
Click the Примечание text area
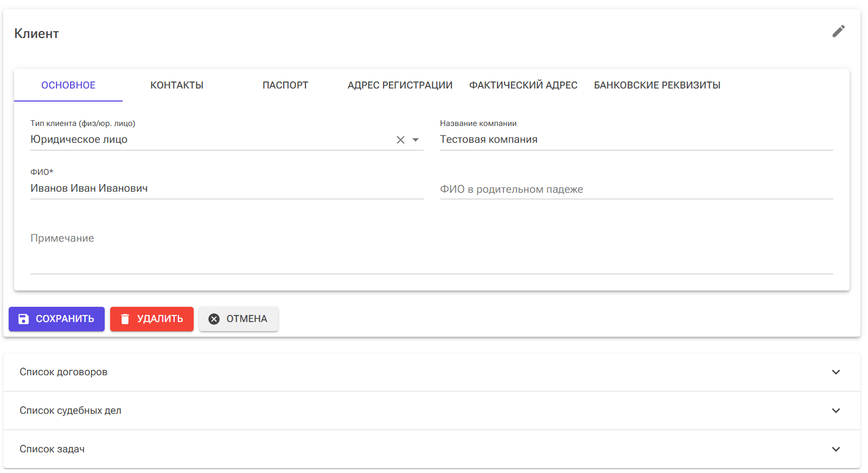(x=431, y=251)
